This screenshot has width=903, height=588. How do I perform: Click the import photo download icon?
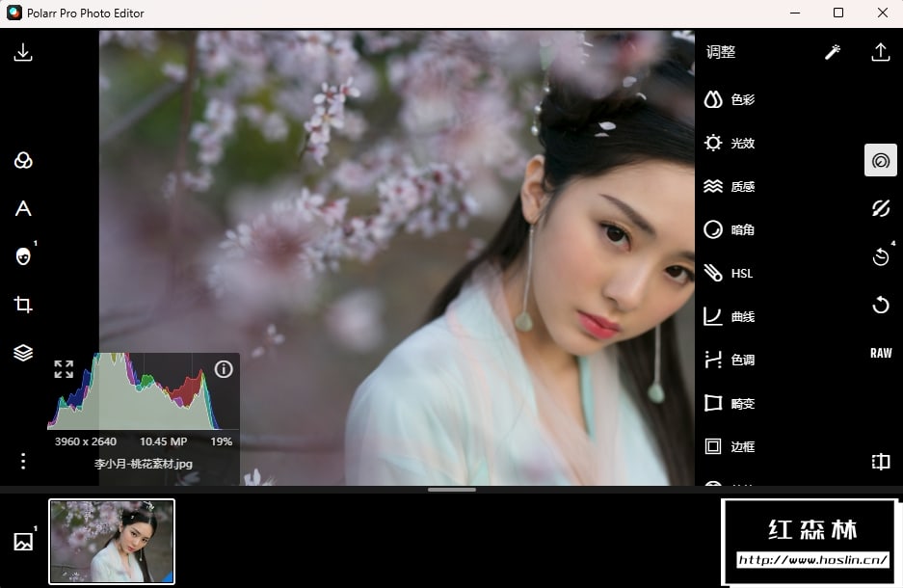coord(23,52)
